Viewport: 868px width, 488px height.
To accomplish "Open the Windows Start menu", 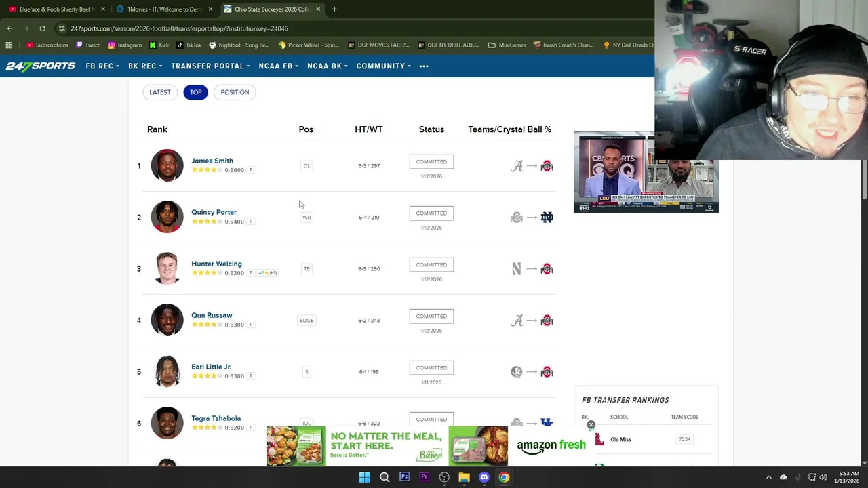I will (x=364, y=477).
